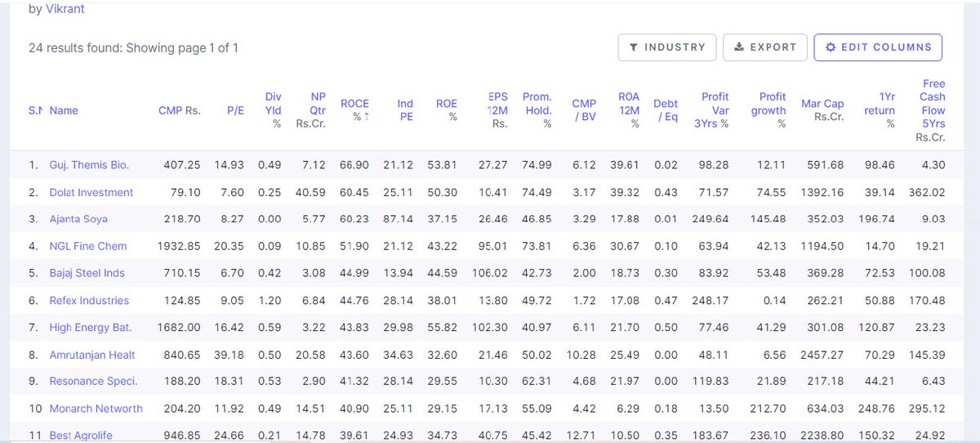
Task: Click Guj. Themis Bio. ROCE value 66.90
Action: coord(354,165)
